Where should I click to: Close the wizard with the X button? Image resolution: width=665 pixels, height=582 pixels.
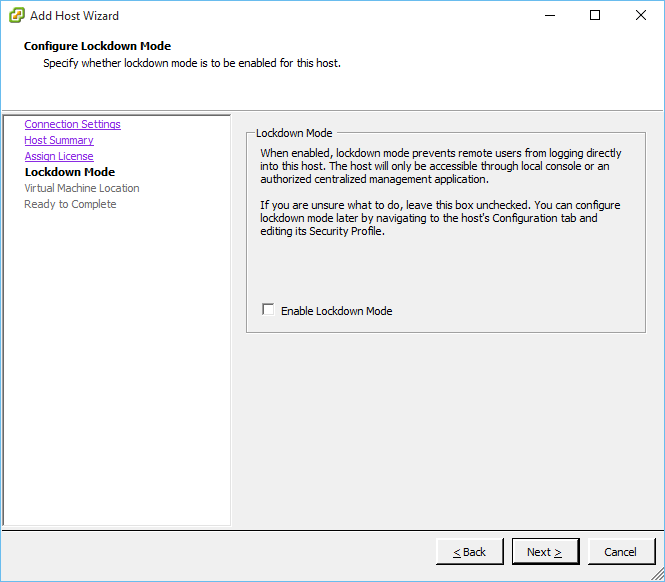[641, 16]
